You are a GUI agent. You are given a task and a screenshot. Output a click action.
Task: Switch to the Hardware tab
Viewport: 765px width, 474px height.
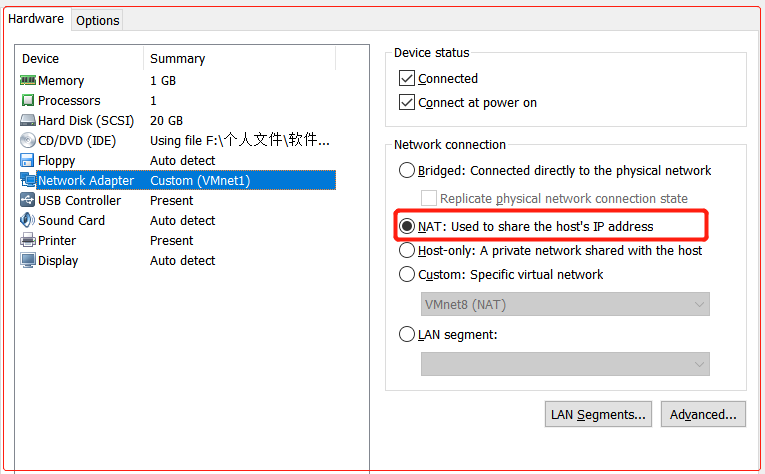tap(36, 19)
